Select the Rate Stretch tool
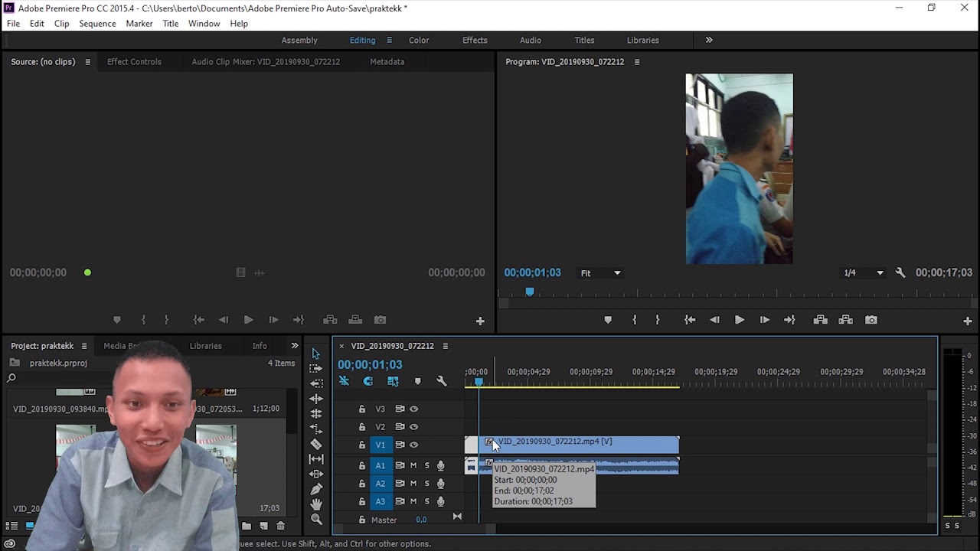This screenshot has height=551, width=980. pyautogui.click(x=315, y=429)
